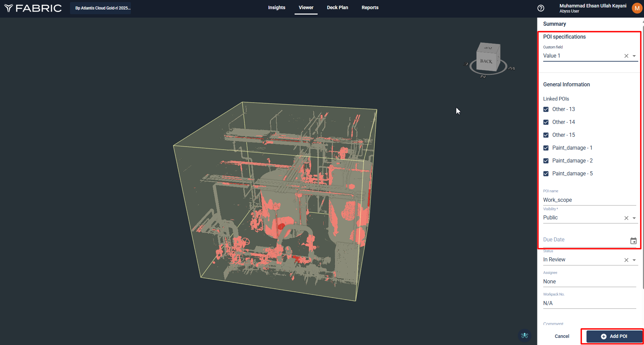644x345 pixels.
Task: Open the user profile avatar
Action: [637, 8]
